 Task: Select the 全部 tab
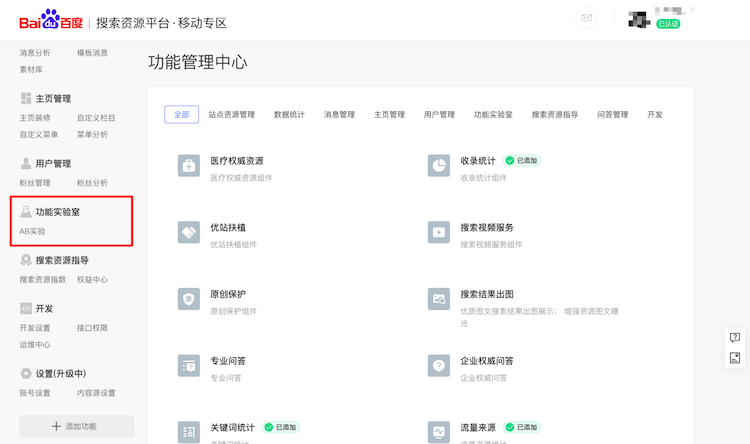[181, 115]
